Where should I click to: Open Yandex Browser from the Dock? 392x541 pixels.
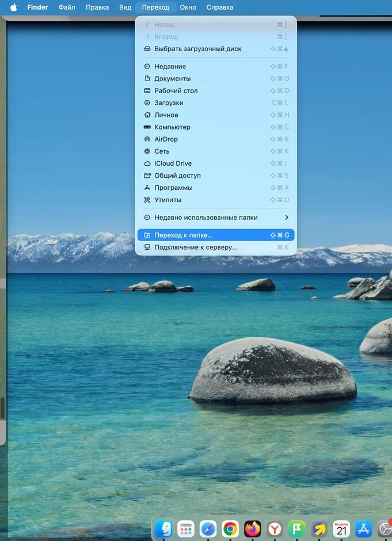[275, 529]
